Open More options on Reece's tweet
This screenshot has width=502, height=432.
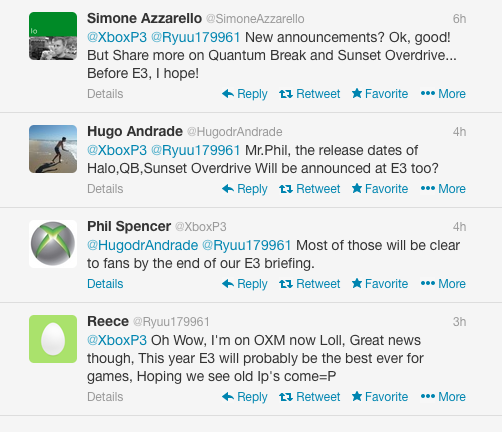(443, 397)
